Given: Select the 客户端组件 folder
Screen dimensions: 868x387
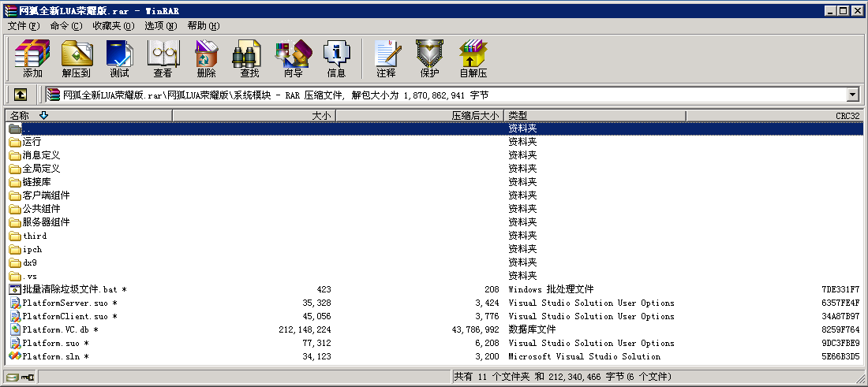Looking at the screenshot, I should coord(46,195).
